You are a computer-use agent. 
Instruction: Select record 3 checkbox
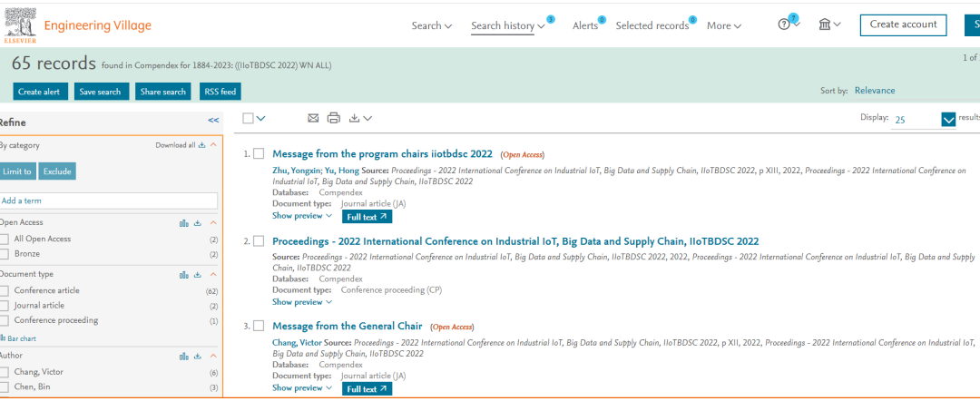pos(259,326)
